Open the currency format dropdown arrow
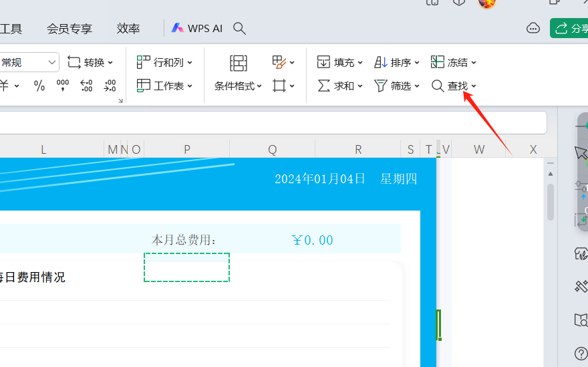 [17, 86]
